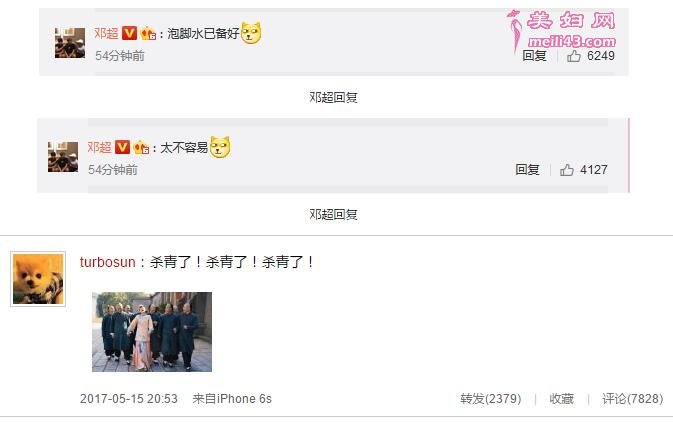Click the verified V badge on second comment

pyautogui.click(x=122, y=147)
